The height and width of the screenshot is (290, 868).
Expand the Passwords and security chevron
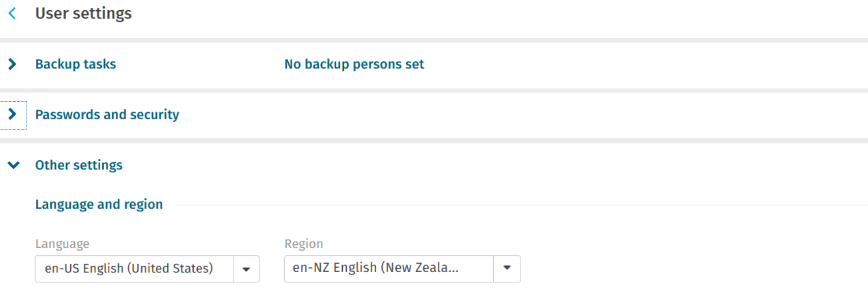pos(13,114)
